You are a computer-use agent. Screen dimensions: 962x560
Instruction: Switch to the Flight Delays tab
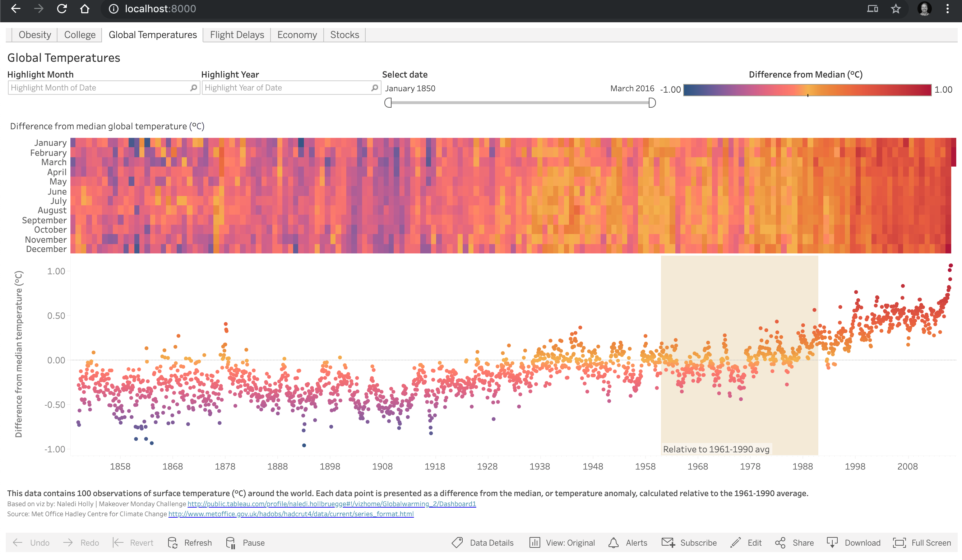[x=236, y=35]
